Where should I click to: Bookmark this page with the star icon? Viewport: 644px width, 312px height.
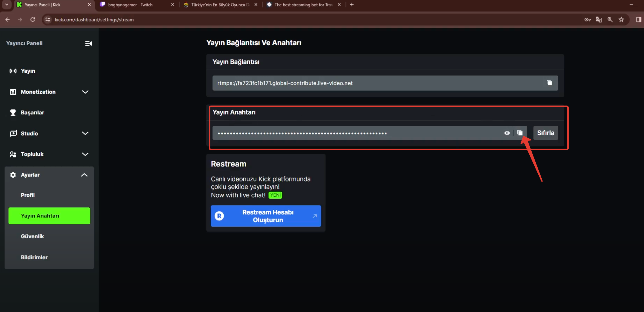[x=621, y=19]
